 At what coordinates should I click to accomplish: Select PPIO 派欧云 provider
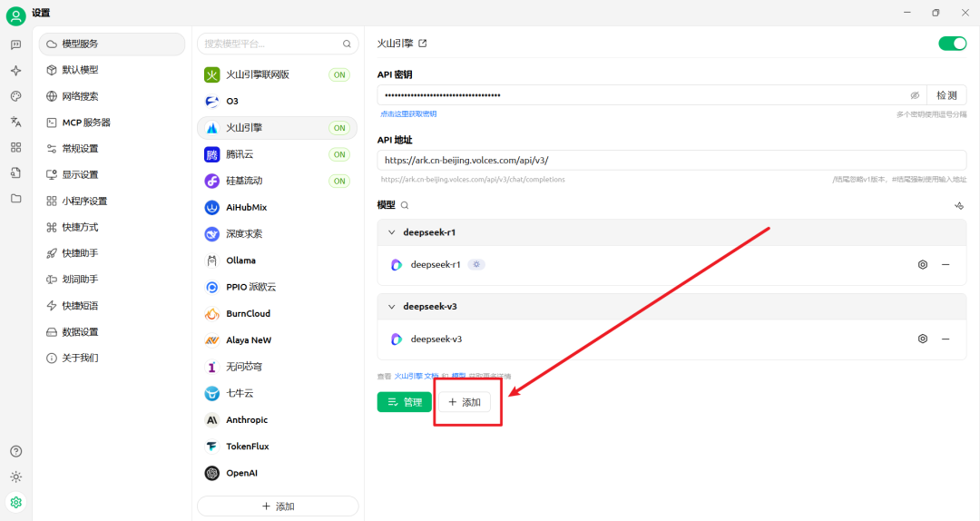[278, 287]
